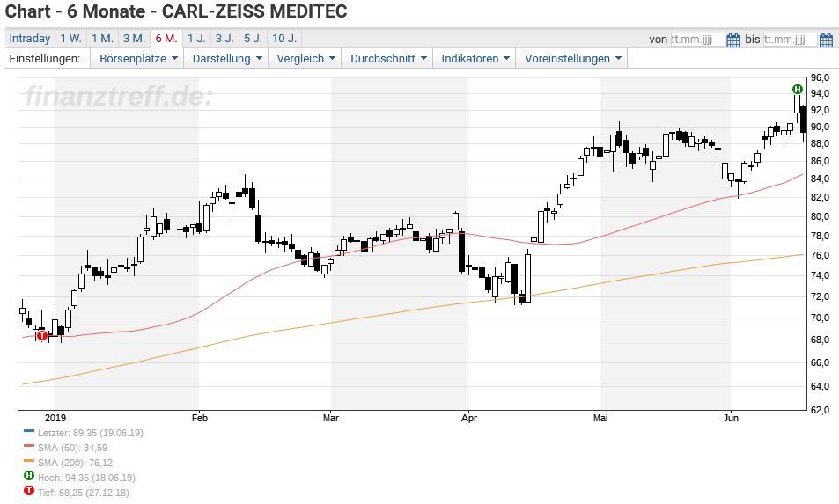Screen dimensions: 839x504
Task: Click the 'Feb' x-axis label
Action: (x=200, y=418)
